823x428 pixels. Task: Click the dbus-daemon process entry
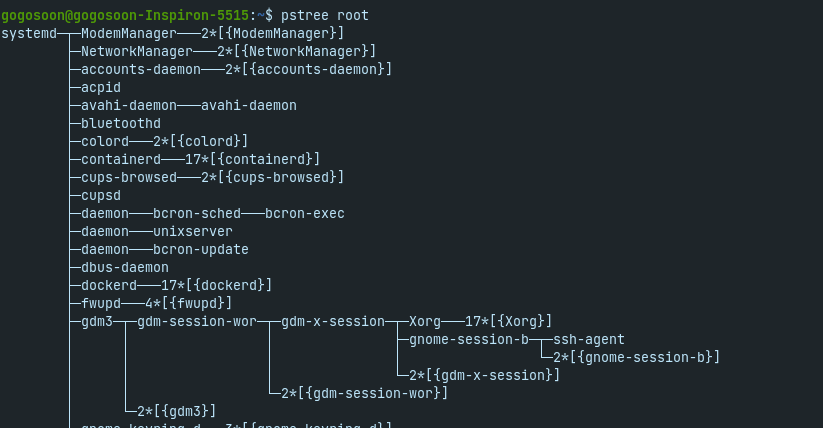(125, 267)
